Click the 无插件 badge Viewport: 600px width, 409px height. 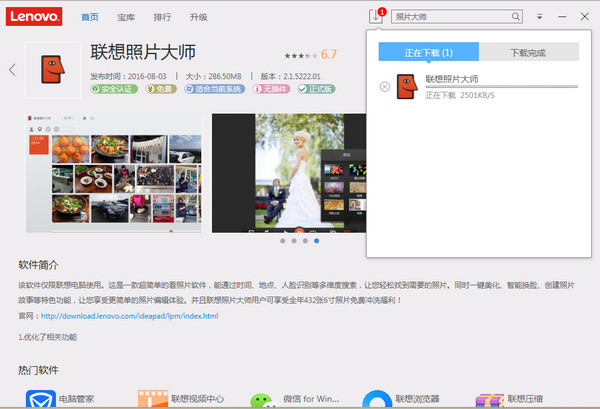tap(271, 89)
